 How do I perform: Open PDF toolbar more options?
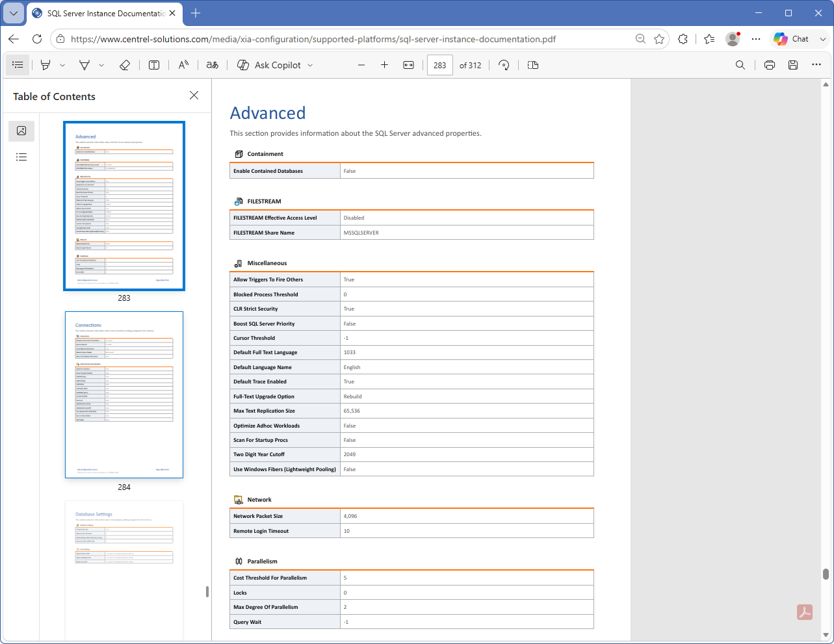pos(816,65)
